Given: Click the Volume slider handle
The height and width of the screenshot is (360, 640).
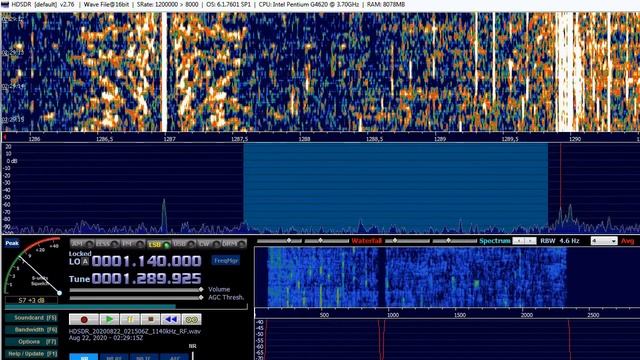Looking at the screenshot, I should 200,289.
